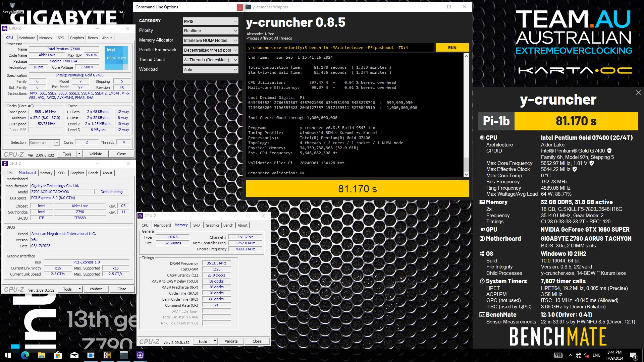Expand the Parallel Framework dropdown
644x362 pixels.
pos(210,50)
